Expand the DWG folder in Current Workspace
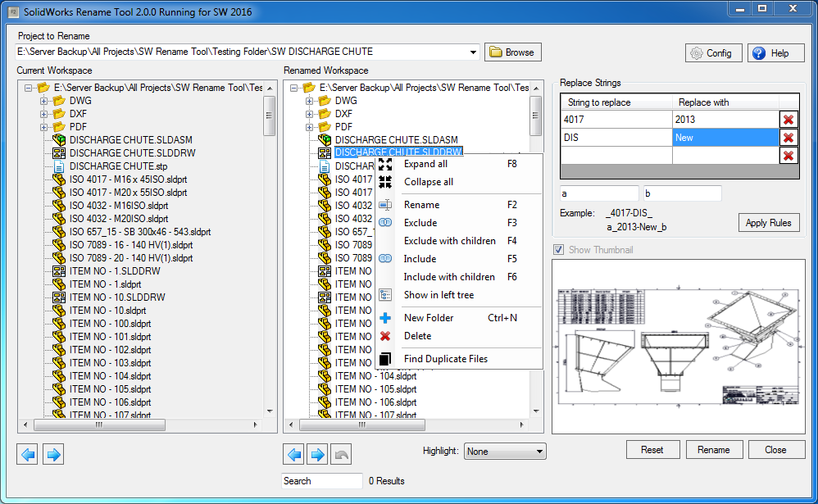818x504 pixels. click(x=43, y=101)
